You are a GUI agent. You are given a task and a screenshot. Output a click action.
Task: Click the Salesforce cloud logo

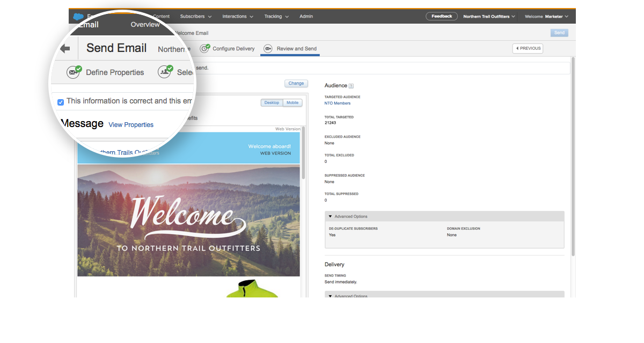(78, 17)
